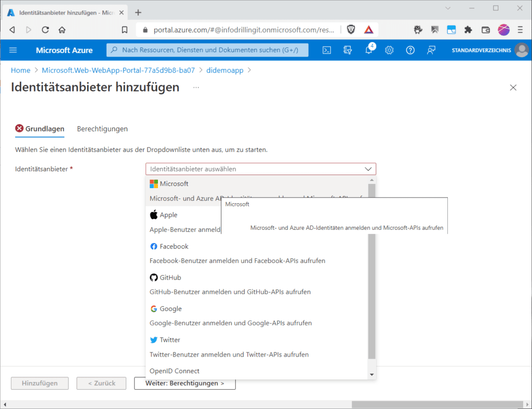The height and width of the screenshot is (409, 532).
Task: Click the user account avatar
Action: (522, 50)
